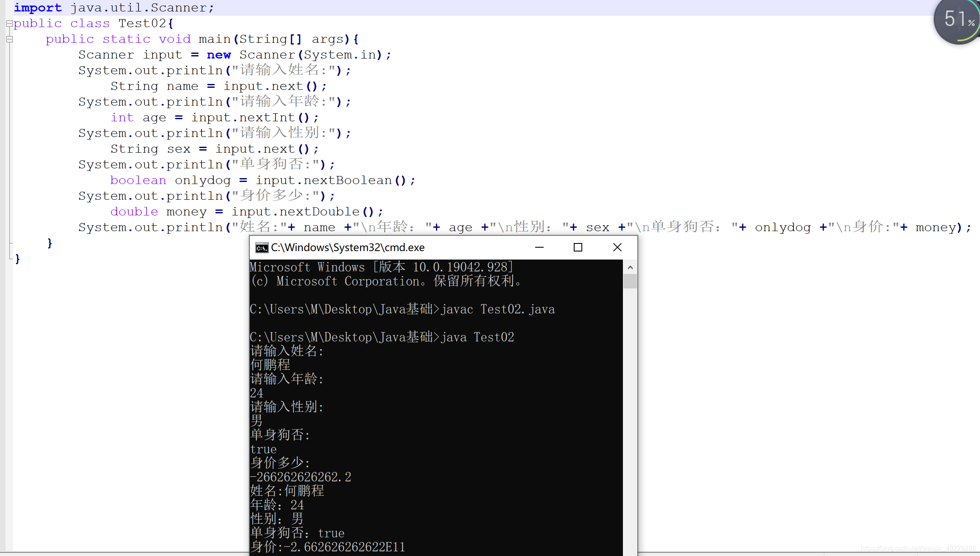Click the cmd.exe title bar icon
The image size is (980, 556).
pos(262,248)
